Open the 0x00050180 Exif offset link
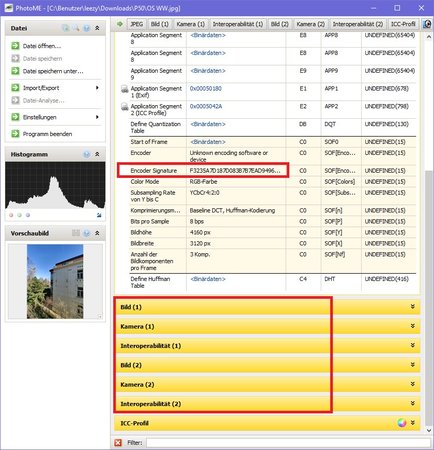The width and height of the screenshot is (434, 450). (206, 89)
